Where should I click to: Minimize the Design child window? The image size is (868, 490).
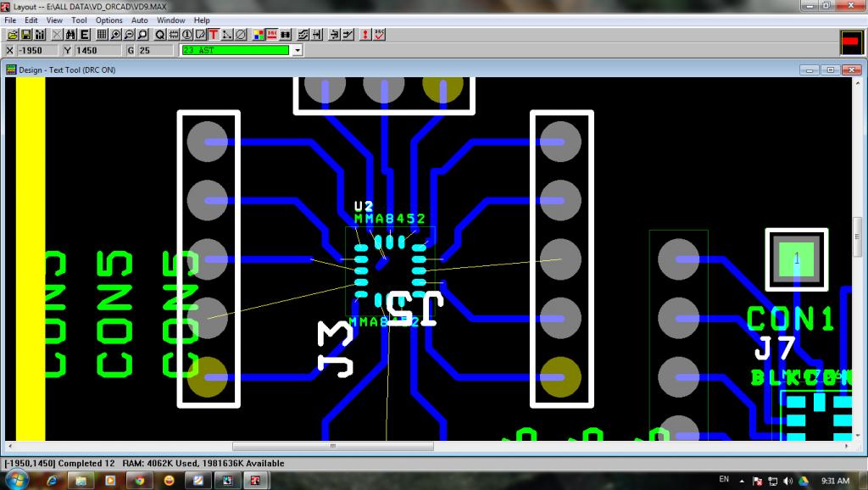click(810, 70)
